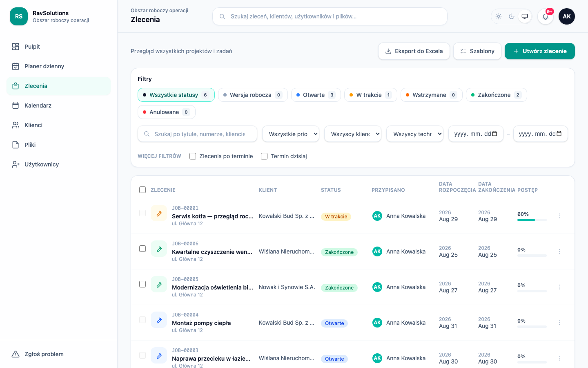This screenshot has width=588, height=368.
Task: Open row actions menu for JOB-00005
Action: tap(560, 287)
